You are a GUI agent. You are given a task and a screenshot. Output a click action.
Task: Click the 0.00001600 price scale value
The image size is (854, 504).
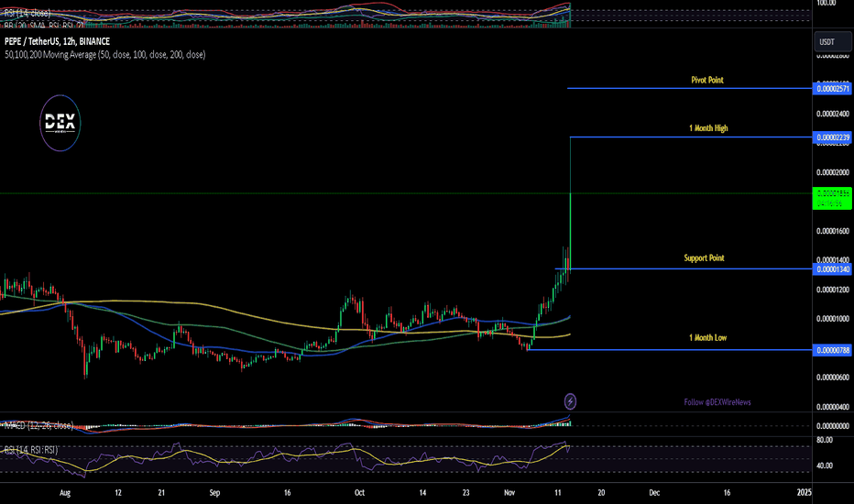point(832,231)
